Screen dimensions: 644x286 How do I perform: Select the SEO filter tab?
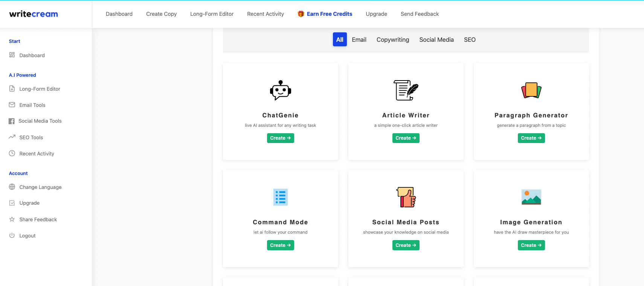pyautogui.click(x=469, y=40)
